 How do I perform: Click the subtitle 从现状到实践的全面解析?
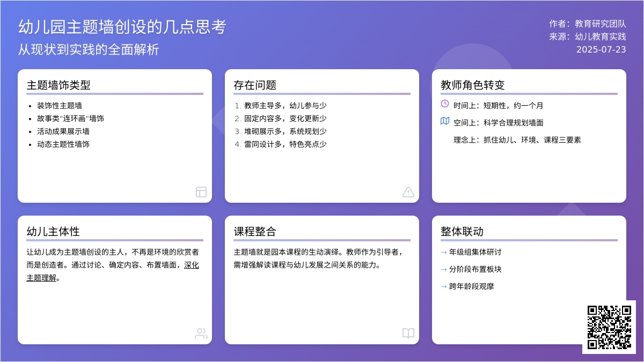(x=89, y=50)
